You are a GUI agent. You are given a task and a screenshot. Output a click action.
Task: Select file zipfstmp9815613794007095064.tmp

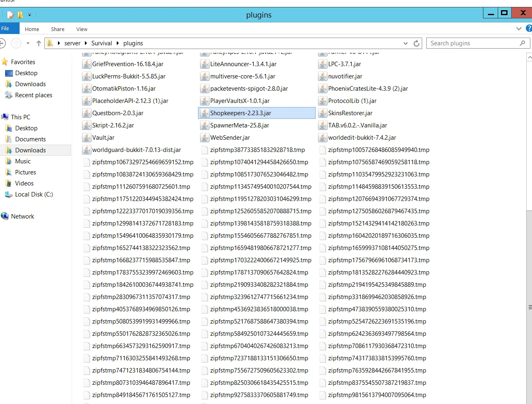(x=377, y=395)
